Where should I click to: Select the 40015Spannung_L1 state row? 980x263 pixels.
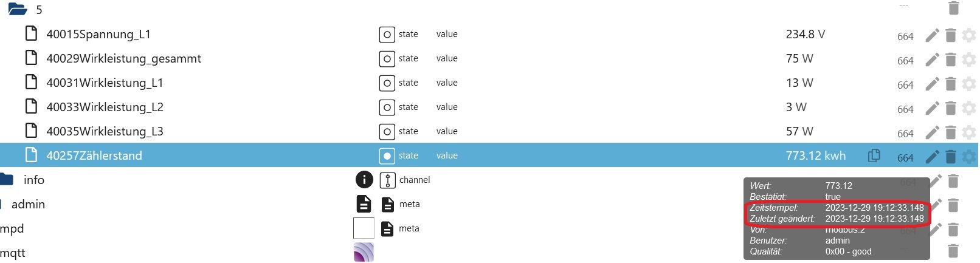coord(489,34)
